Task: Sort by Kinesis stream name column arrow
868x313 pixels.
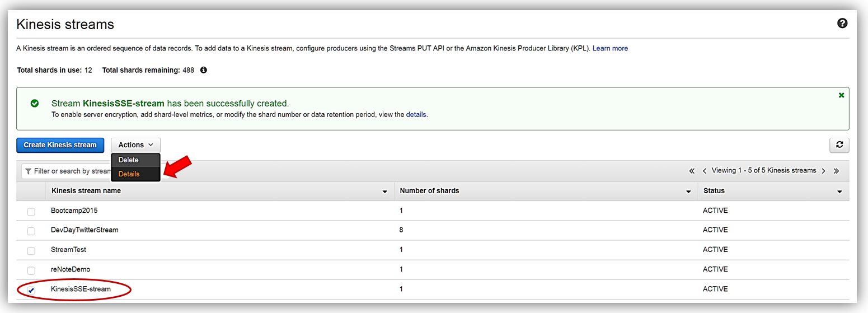Action: coord(384,191)
